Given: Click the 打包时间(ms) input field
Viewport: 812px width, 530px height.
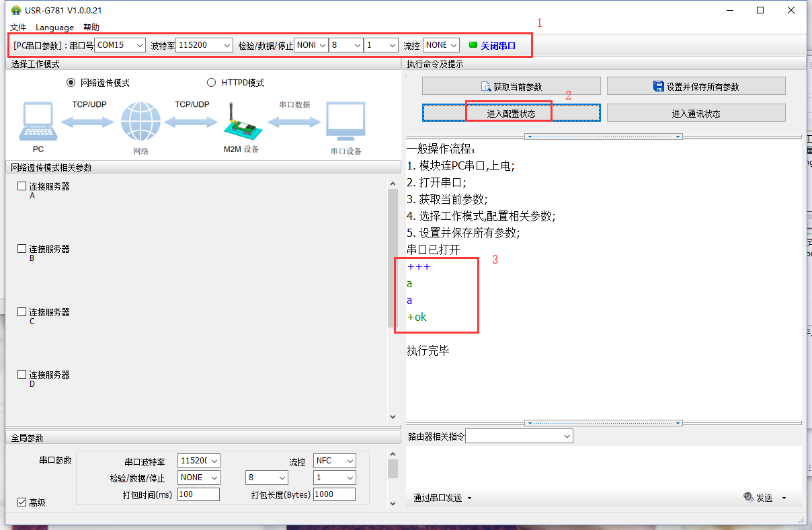Looking at the screenshot, I should tap(198, 494).
